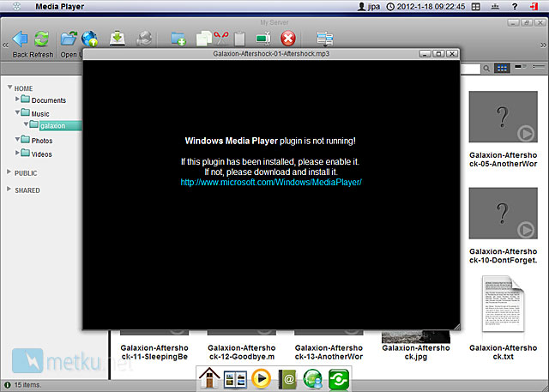Paste using the clipboard icon

(x=240, y=39)
